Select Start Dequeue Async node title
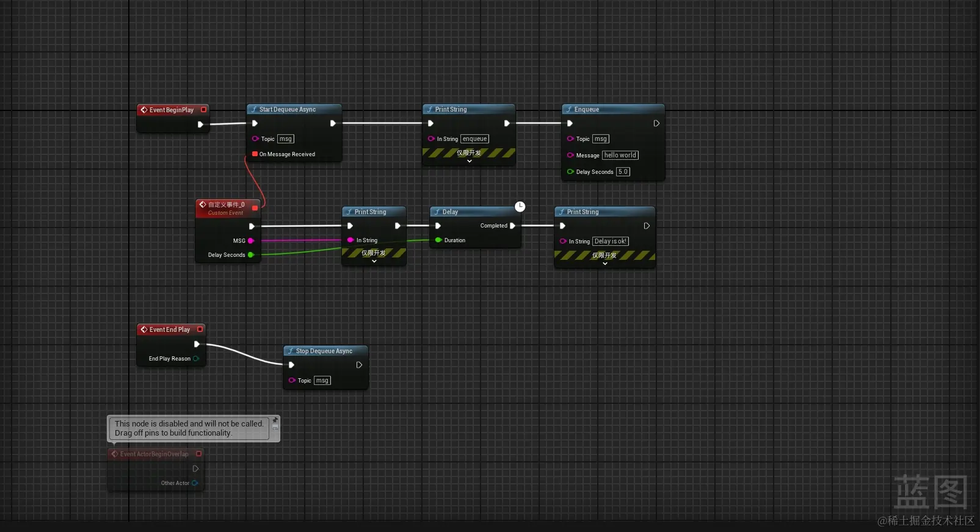Image resolution: width=980 pixels, height=532 pixels. tap(288, 109)
